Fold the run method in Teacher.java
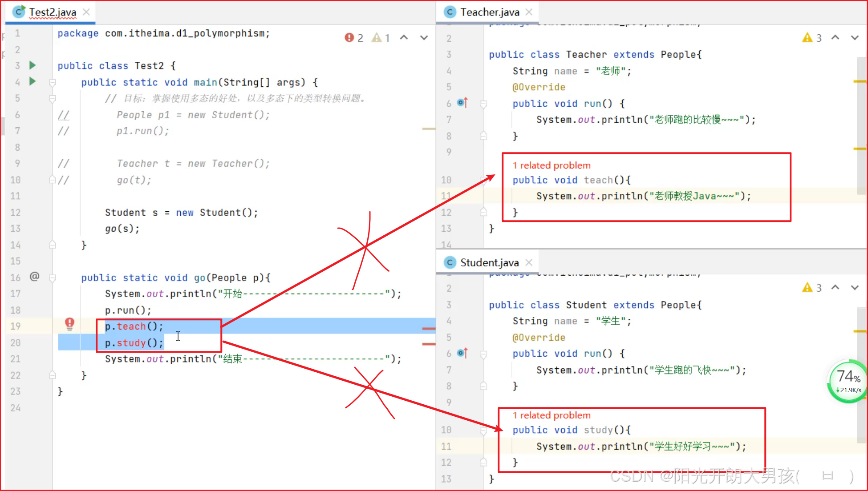 coord(483,104)
